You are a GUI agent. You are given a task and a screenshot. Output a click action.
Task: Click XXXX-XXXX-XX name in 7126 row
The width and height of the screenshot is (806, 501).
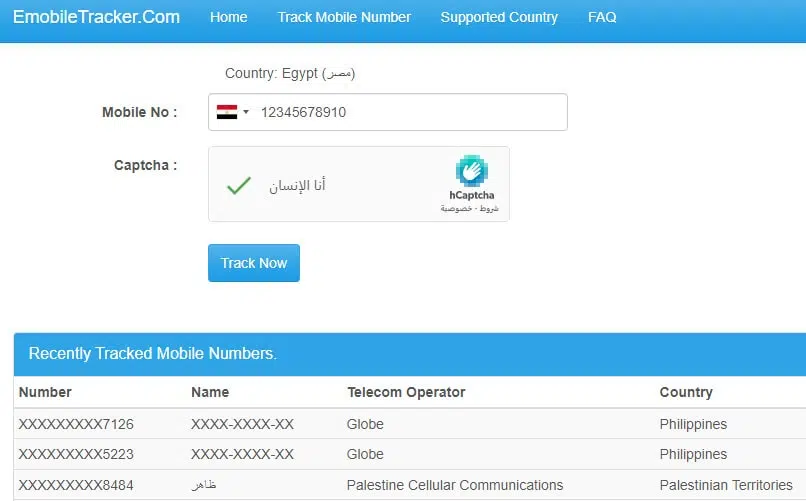(x=242, y=424)
